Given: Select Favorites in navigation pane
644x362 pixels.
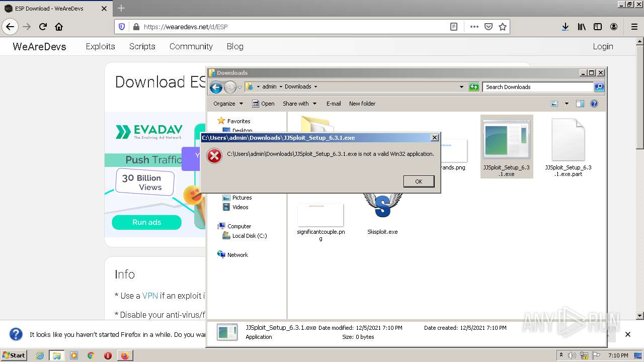Looking at the screenshot, I should click(238, 121).
